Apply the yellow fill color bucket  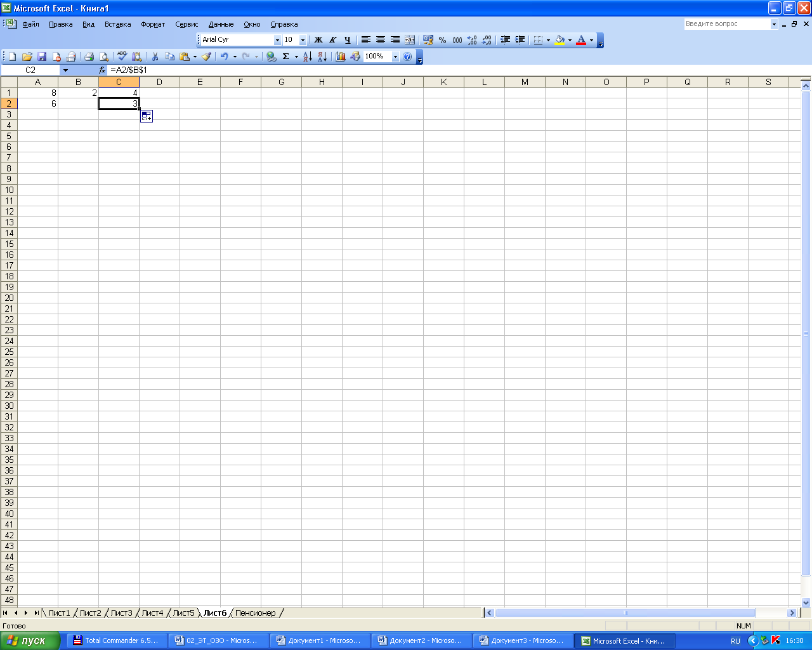click(560, 40)
